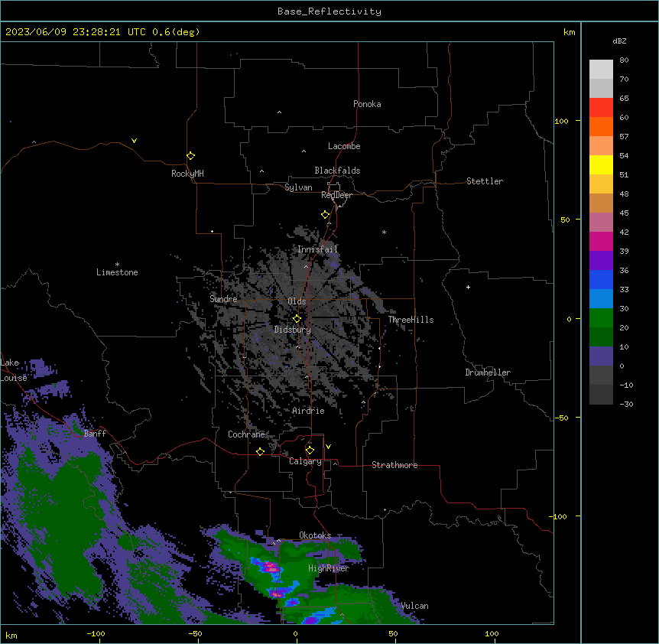The image size is (659, 644).
Task: Click the RockyMH label
Action: pyautogui.click(x=187, y=174)
